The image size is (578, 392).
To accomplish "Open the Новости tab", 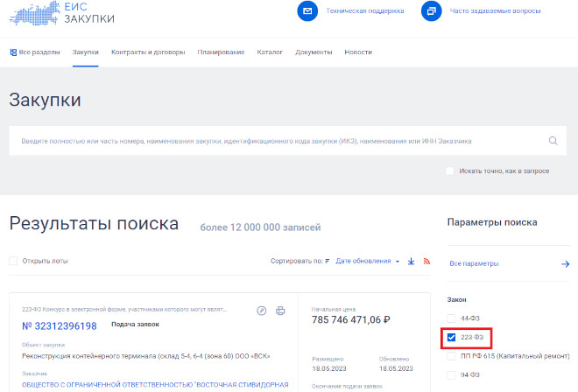I will (358, 52).
